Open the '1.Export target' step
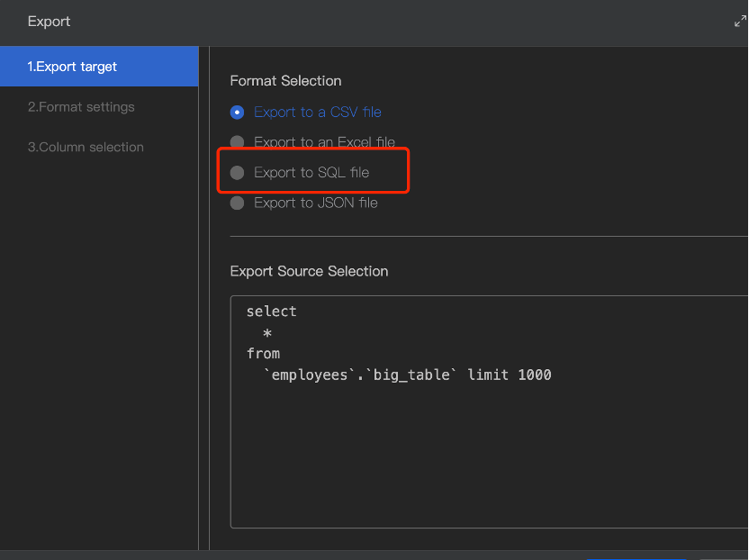The width and height of the screenshot is (749, 560). coord(72,67)
